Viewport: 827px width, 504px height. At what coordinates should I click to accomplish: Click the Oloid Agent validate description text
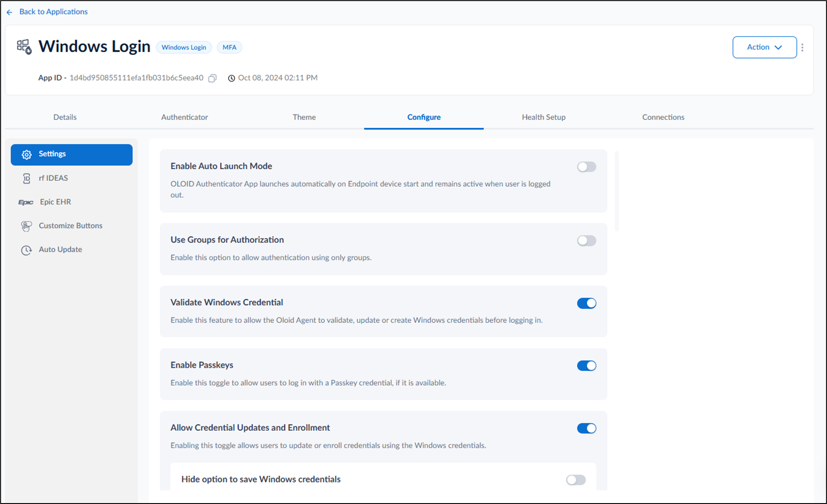click(356, 320)
